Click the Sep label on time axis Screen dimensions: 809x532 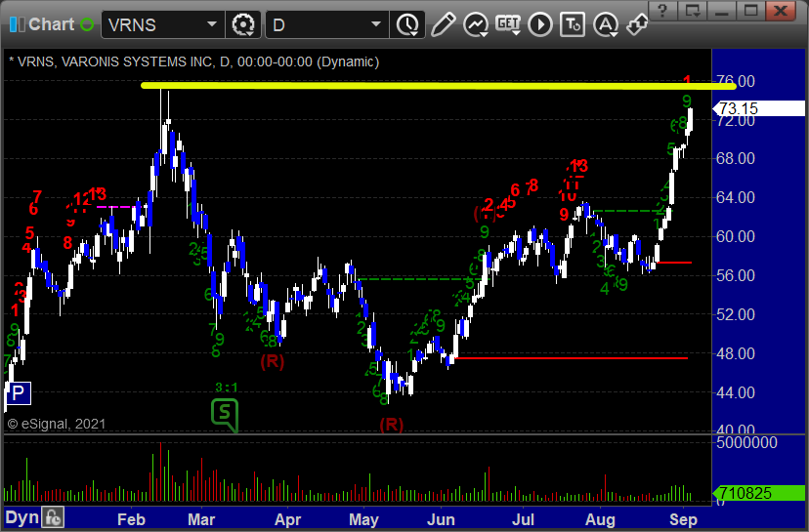(684, 519)
